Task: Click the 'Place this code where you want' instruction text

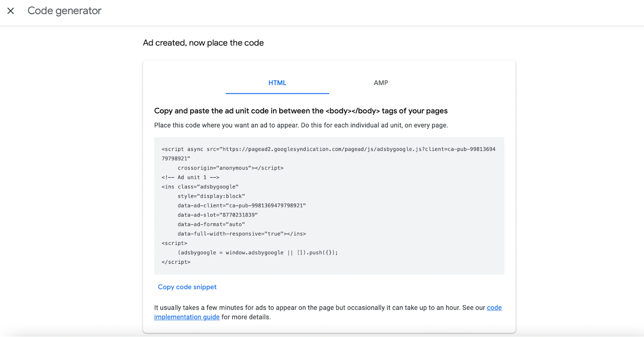Action: [301, 125]
